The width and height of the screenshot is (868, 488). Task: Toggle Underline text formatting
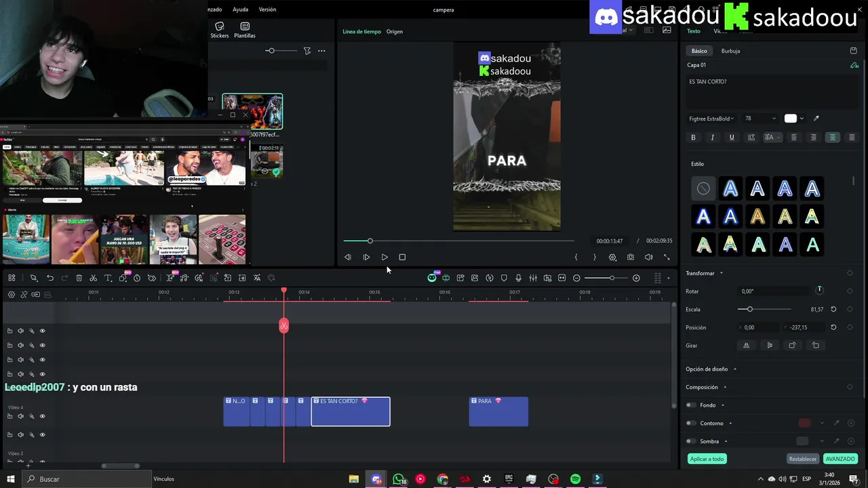coord(731,138)
